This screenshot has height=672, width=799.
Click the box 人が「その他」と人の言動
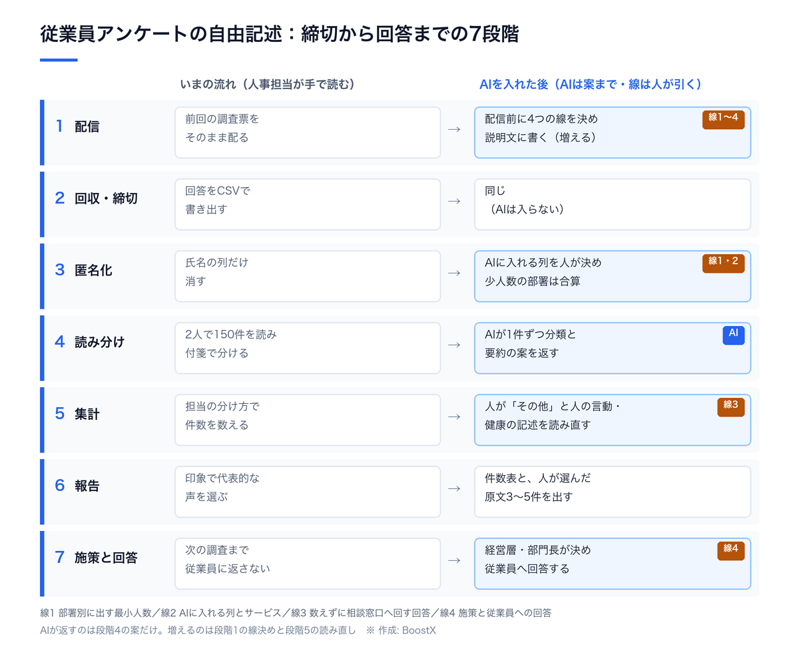(613, 420)
